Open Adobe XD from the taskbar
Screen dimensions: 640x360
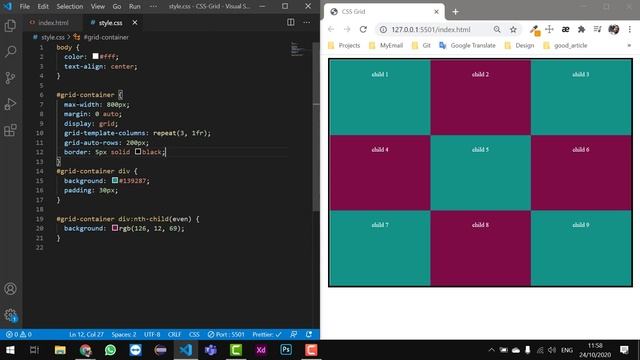click(261, 350)
